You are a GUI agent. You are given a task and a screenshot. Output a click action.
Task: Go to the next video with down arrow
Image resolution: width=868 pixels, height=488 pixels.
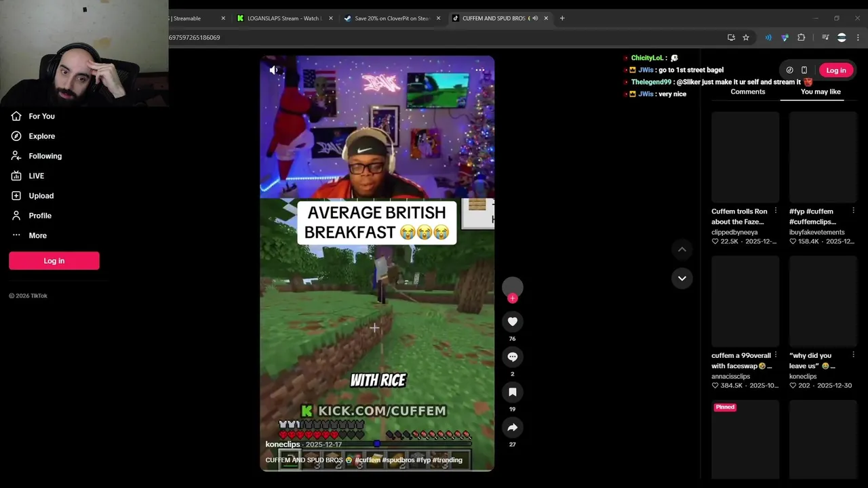pyautogui.click(x=682, y=278)
